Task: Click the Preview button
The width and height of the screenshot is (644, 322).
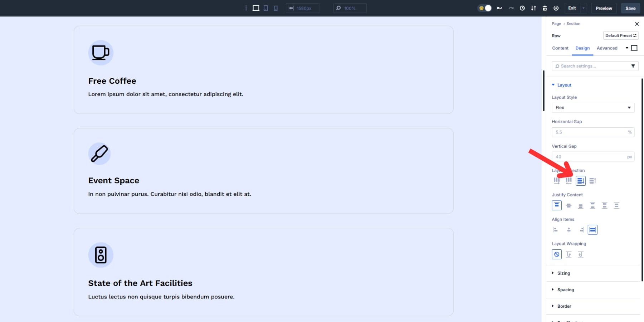Action: (604, 8)
